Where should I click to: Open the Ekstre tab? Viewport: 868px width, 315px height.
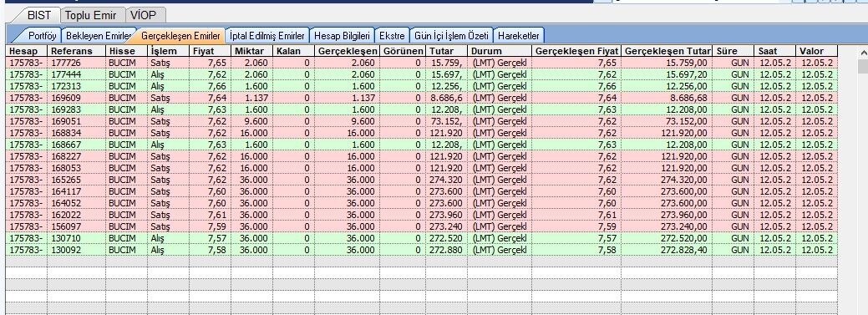pos(391,35)
